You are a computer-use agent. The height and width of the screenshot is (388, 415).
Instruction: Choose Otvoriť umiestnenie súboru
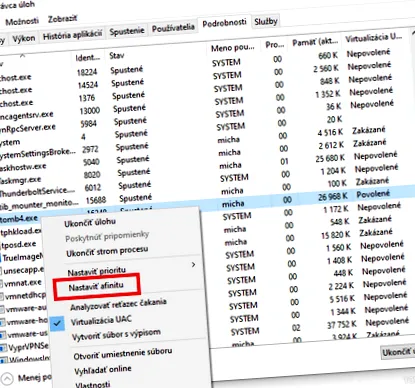(123, 354)
